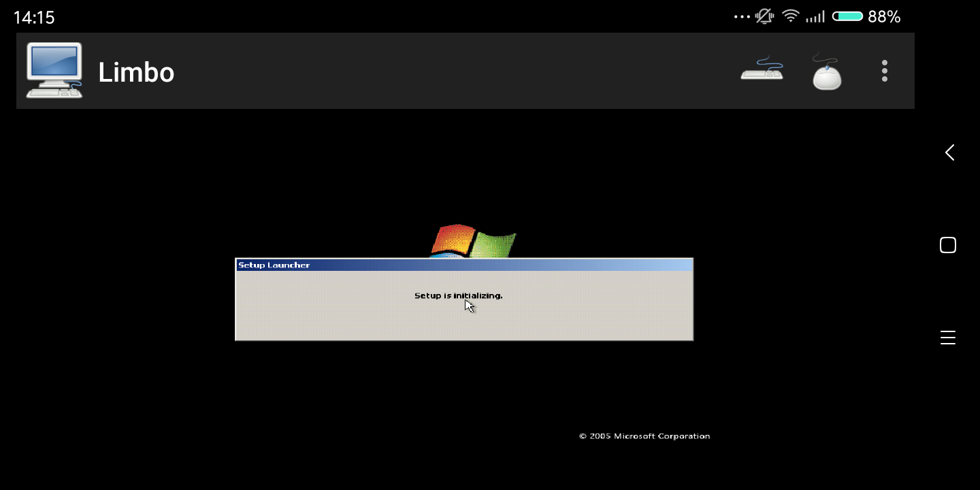Click the 'Setup is initializing.' text
The width and height of the screenshot is (980, 490).
click(459, 295)
